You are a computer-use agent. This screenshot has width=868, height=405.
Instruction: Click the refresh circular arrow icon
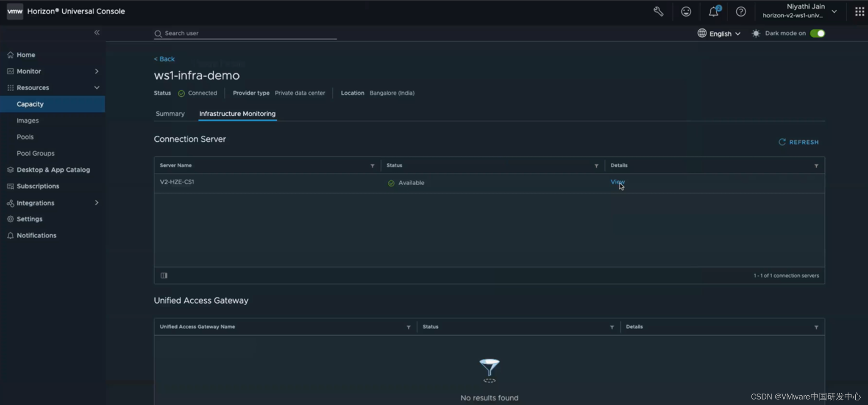coord(782,142)
